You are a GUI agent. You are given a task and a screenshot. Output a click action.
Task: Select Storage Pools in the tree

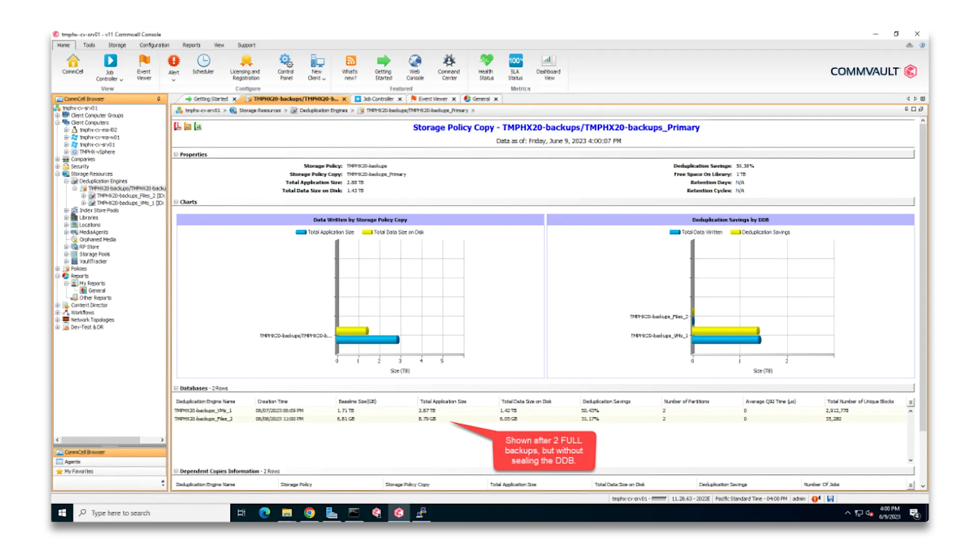click(94, 254)
